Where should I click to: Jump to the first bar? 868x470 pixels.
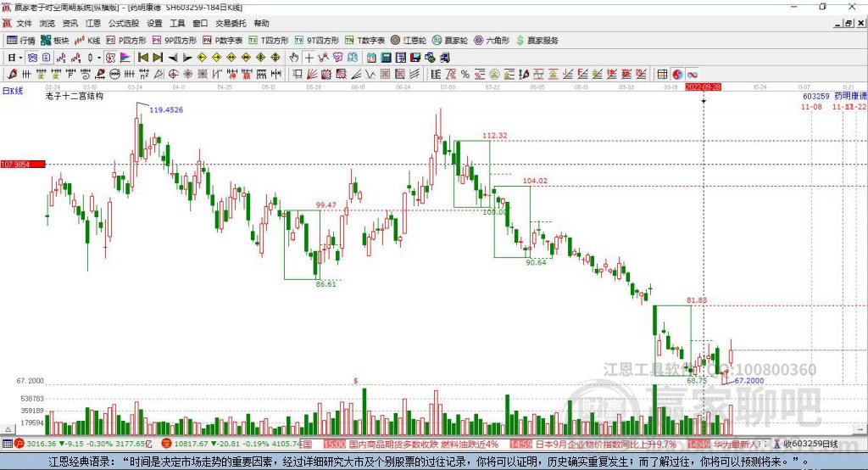coord(142,58)
